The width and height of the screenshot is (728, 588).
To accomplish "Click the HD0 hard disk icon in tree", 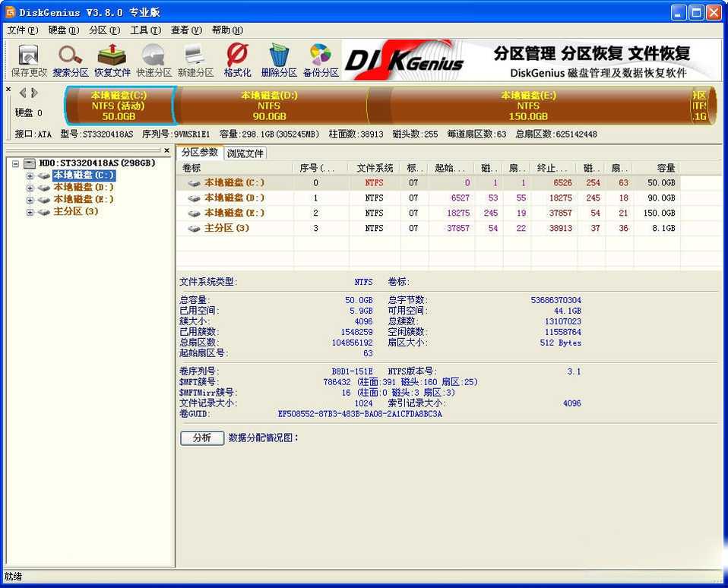I will (30, 163).
